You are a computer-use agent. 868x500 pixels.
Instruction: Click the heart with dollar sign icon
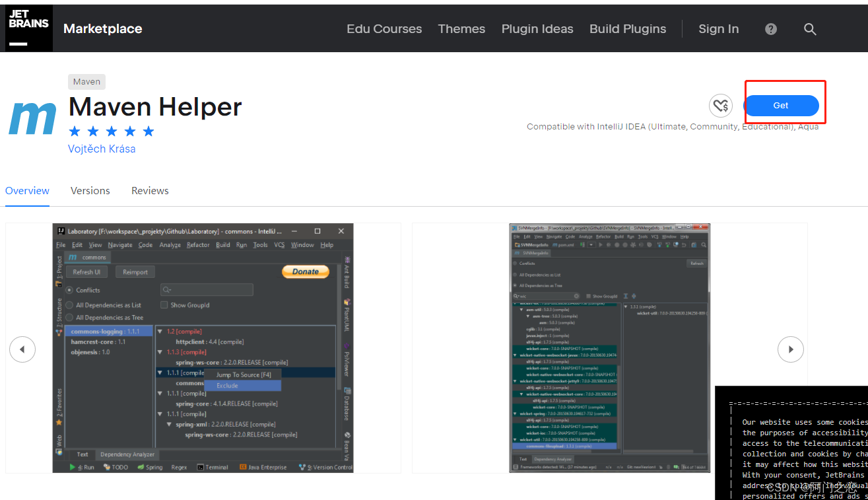(x=721, y=106)
